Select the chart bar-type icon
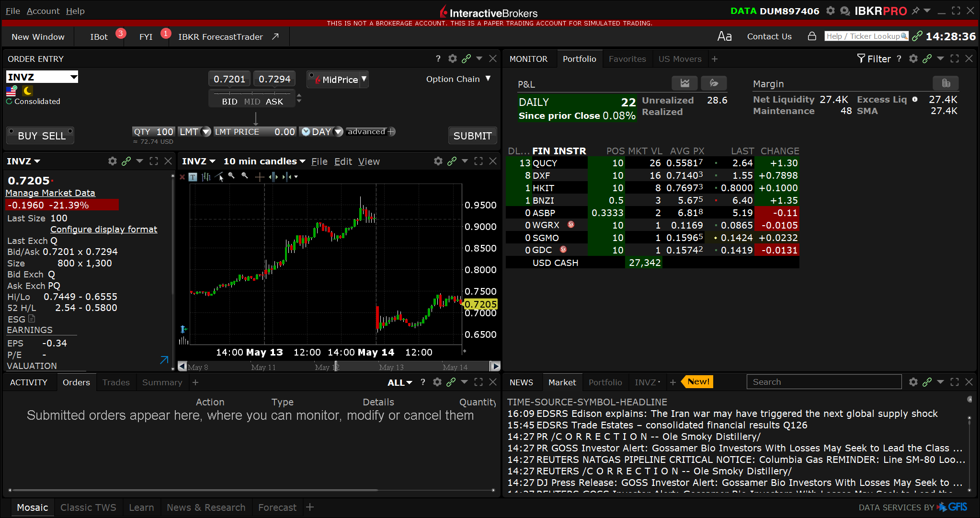Viewport: 980px width, 518px height. coord(206,177)
